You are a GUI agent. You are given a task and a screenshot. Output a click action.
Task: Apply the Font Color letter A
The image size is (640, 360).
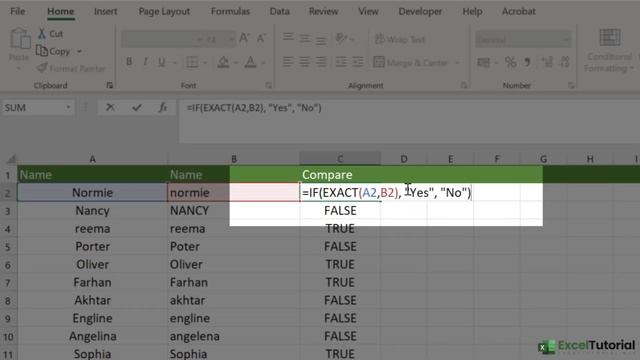pos(250,62)
